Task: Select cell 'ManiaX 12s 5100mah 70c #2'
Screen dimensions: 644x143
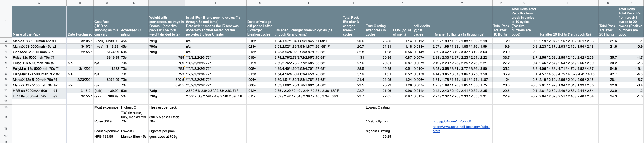Action: tap(39, 85)
